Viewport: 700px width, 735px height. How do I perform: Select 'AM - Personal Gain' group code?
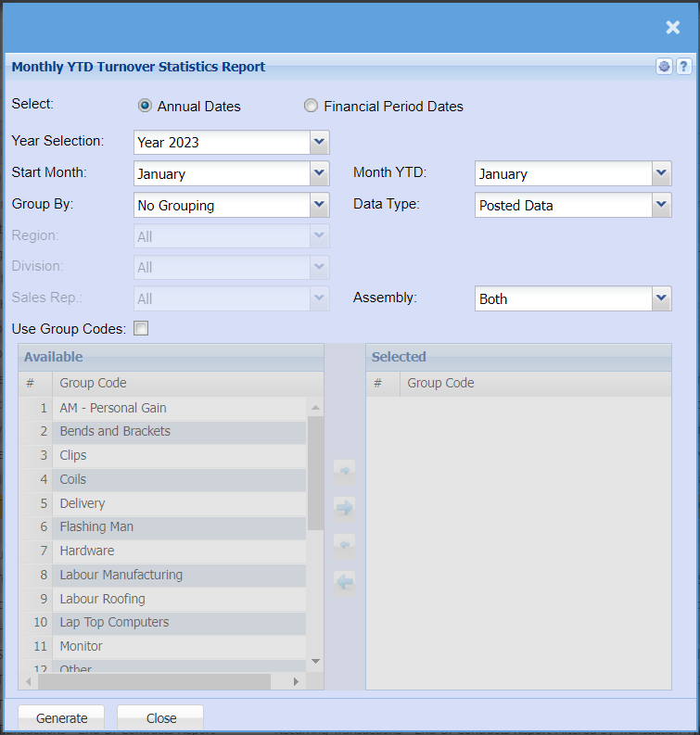click(x=162, y=408)
